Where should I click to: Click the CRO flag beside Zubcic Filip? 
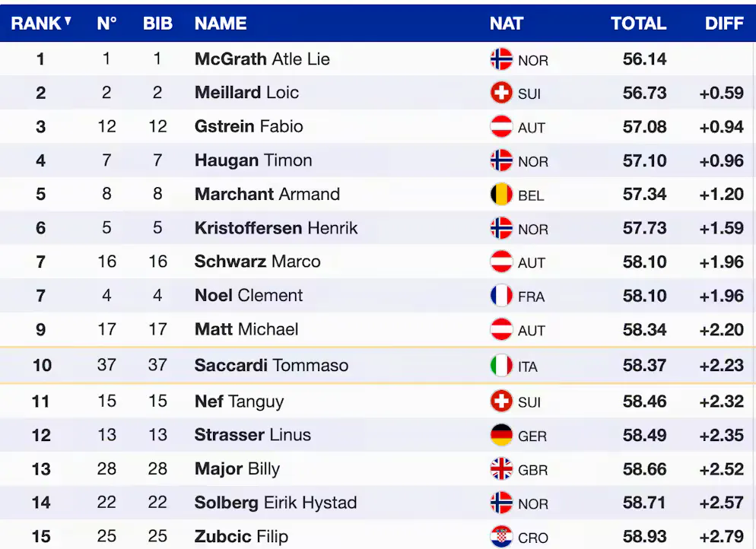coord(501,537)
